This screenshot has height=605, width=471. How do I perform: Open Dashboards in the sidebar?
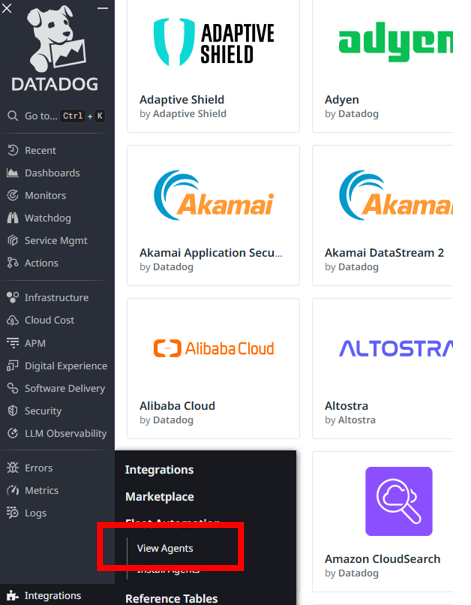(52, 173)
